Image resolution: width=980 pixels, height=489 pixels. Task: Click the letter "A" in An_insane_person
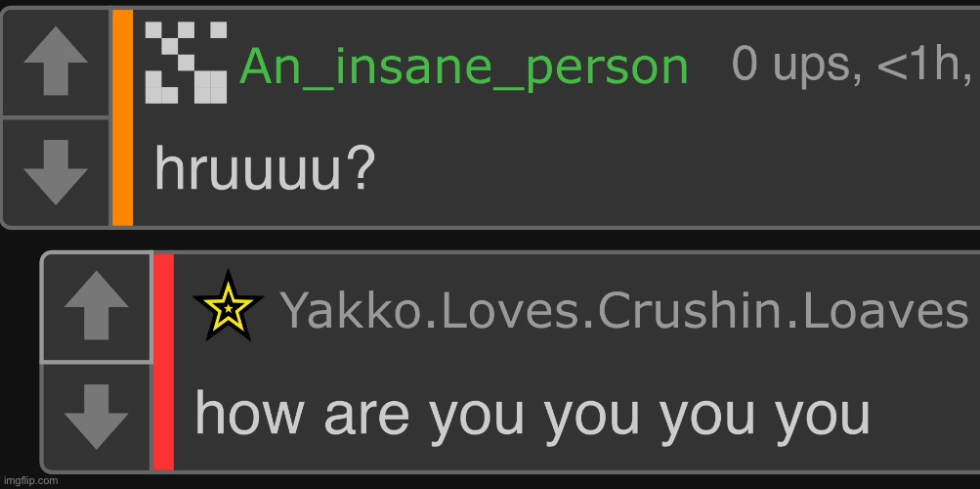(x=258, y=65)
